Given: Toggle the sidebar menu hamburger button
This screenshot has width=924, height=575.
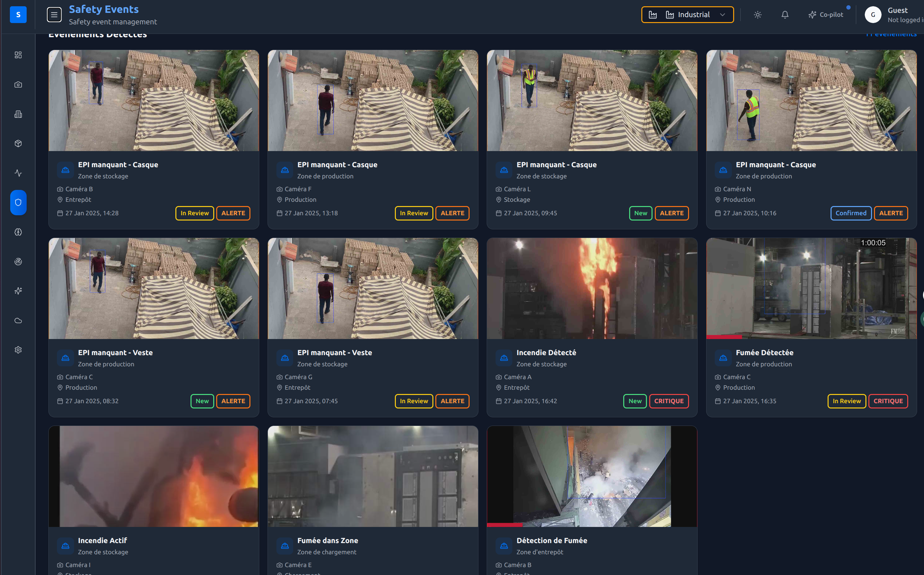Looking at the screenshot, I should click(x=54, y=15).
